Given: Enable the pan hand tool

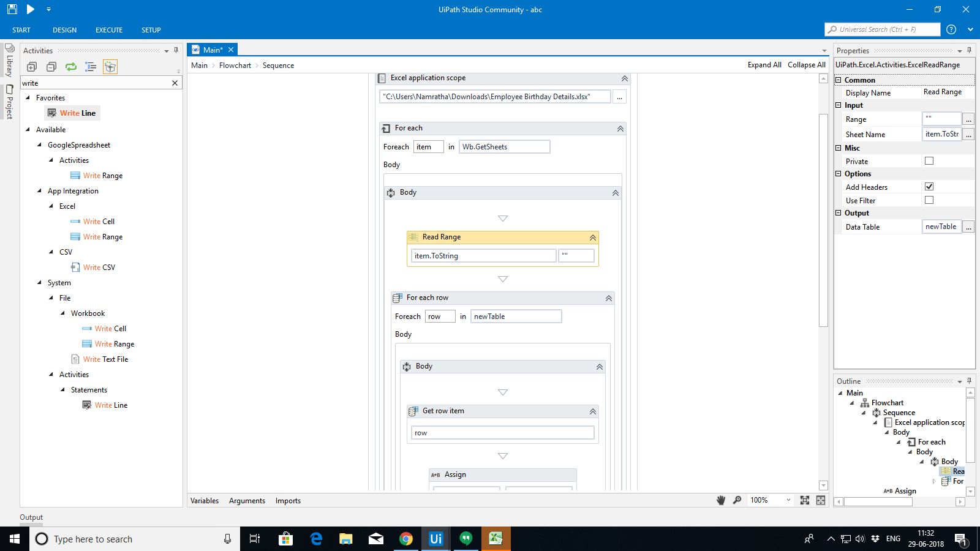Looking at the screenshot, I should coord(721,500).
